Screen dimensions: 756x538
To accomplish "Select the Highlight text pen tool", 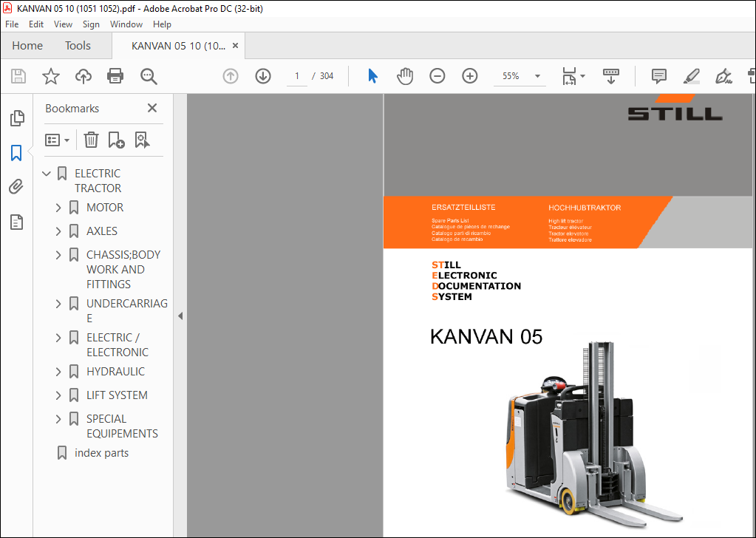I will [692, 76].
